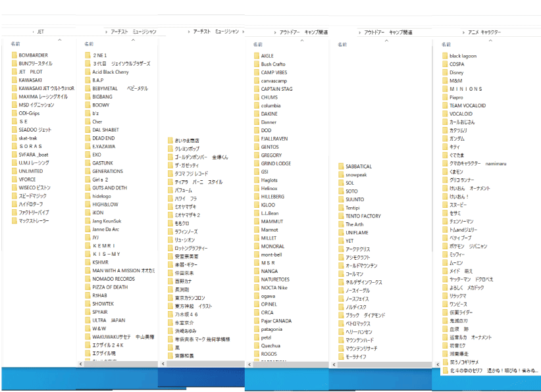Click left scroll arrow below エグザイル list

[x=80, y=364]
